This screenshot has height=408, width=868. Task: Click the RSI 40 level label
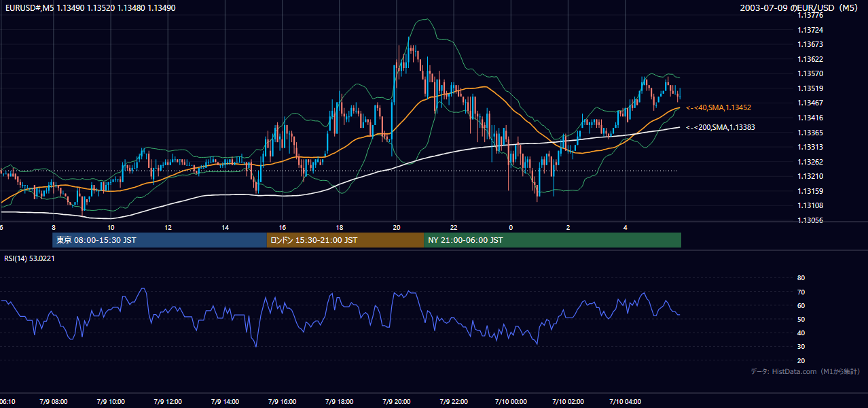(801, 333)
